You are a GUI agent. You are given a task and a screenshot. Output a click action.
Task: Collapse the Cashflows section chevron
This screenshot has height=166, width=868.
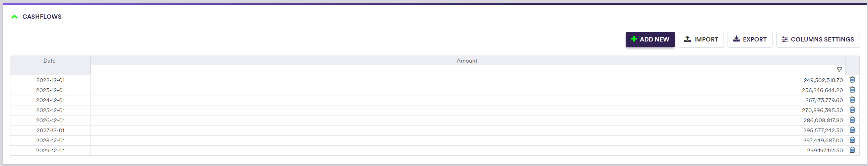point(14,17)
